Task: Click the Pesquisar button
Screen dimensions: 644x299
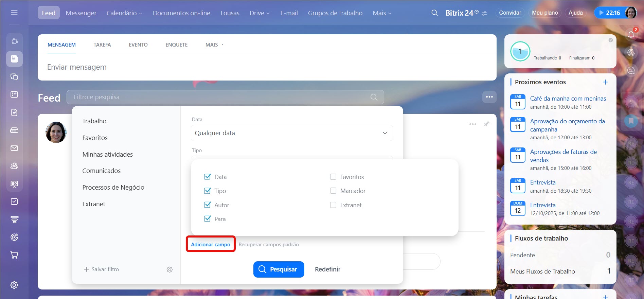Action: pyautogui.click(x=279, y=269)
